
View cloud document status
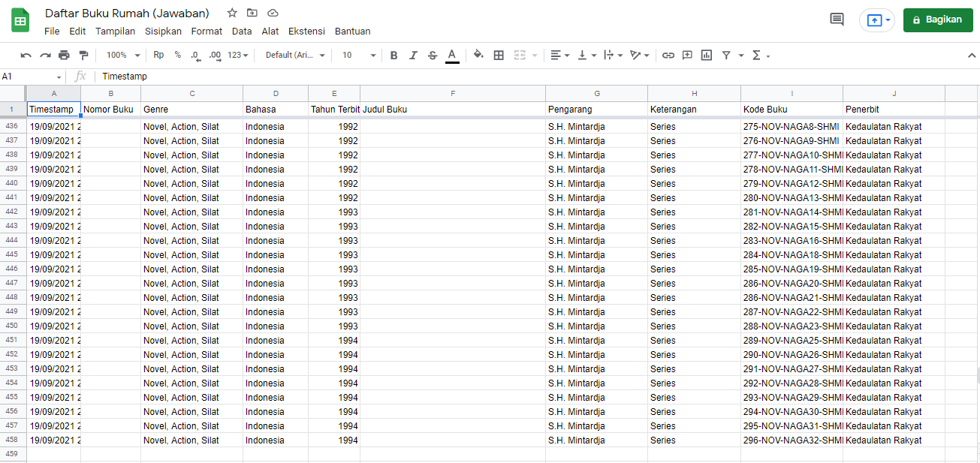pos(273,13)
